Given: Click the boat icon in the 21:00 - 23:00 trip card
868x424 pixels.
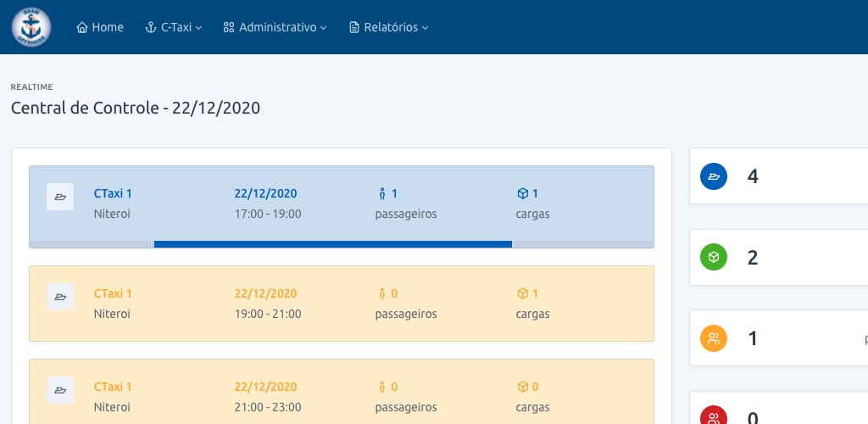Looking at the screenshot, I should pos(60,390).
